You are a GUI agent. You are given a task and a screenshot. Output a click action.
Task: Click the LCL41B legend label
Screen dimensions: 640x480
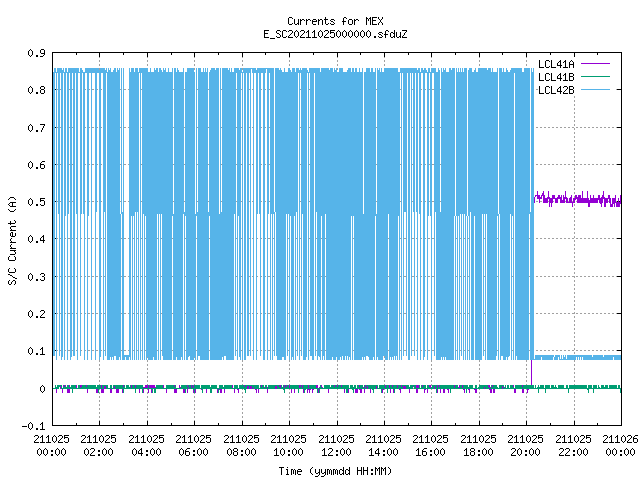coord(556,77)
